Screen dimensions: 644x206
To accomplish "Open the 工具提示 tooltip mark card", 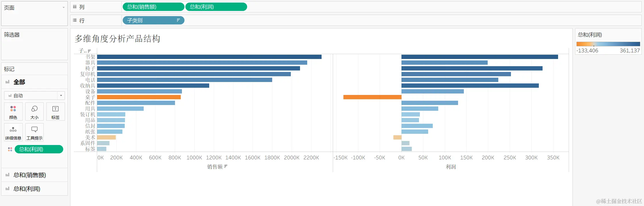I will point(34,132).
